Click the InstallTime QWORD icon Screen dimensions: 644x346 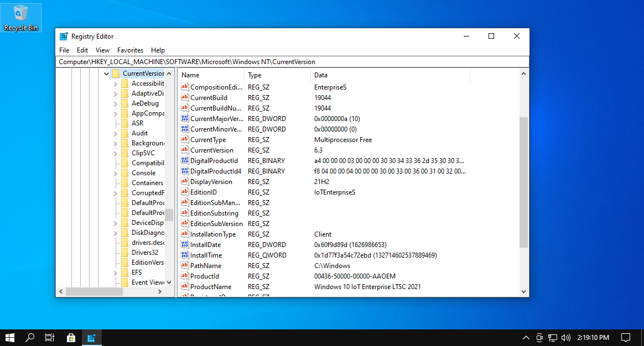tap(185, 255)
